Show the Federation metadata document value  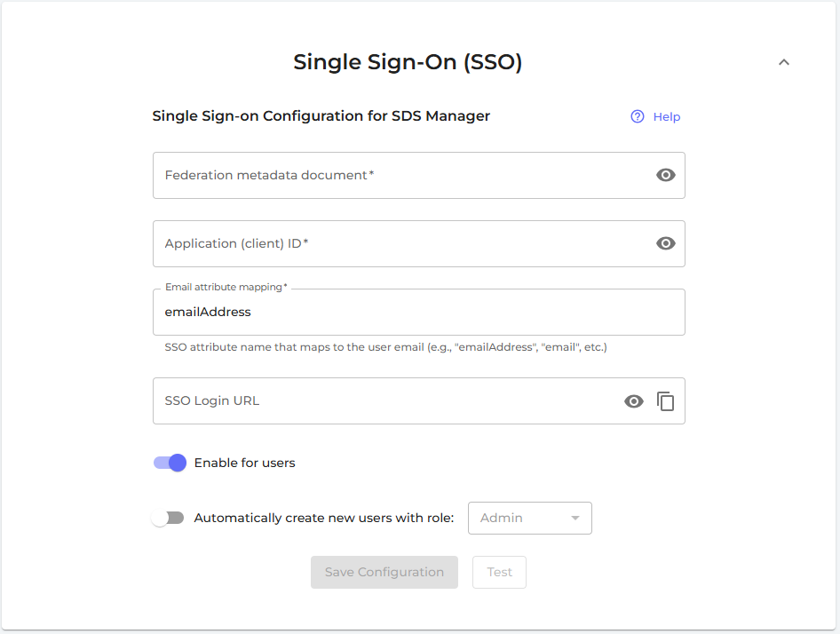[666, 175]
